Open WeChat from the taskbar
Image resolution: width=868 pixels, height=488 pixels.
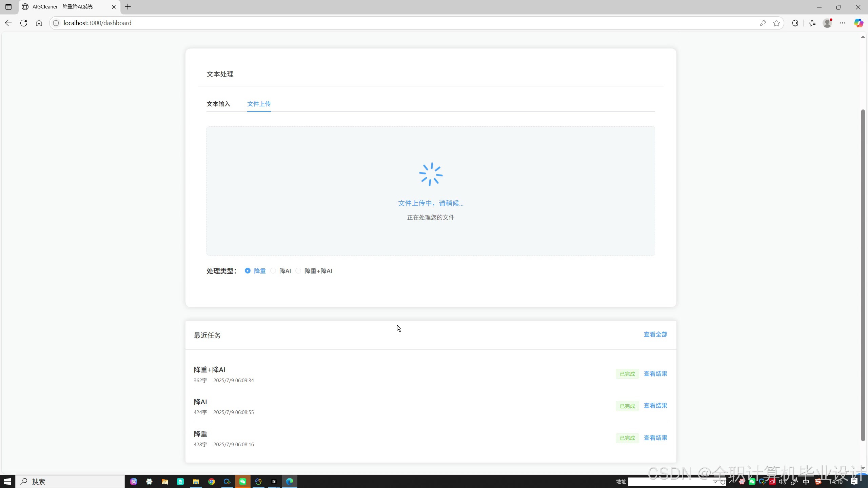[243, 482]
